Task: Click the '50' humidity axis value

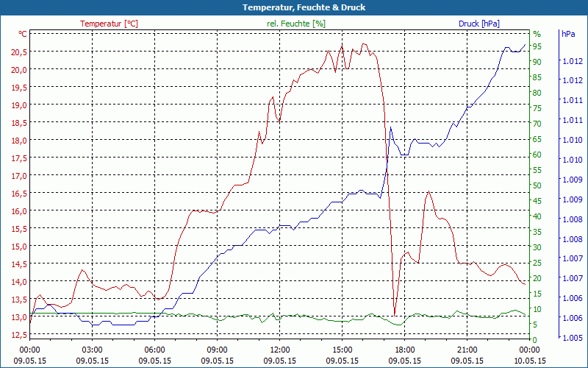Action: coord(537,185)
